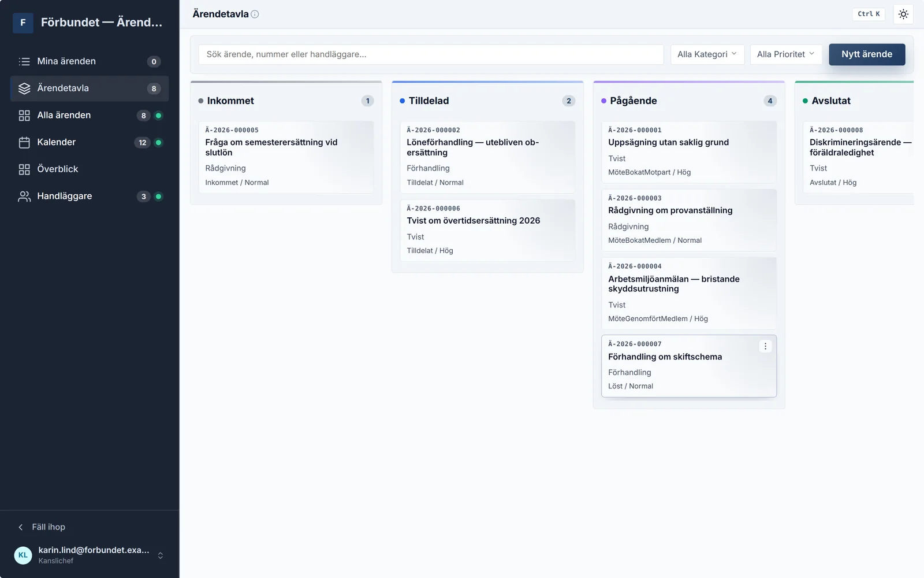Open Handläggare in the sidebar
The image size is (924, 578).
(x=90, y=197)
